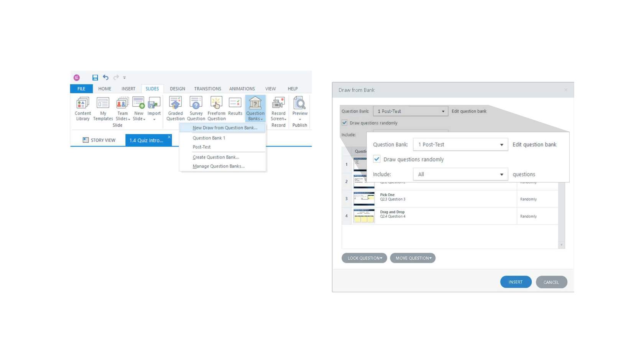Image resolution: width=644 pixels, height=363 pixels.
Task: Open the Content Library
Action: (x=83, y=109)
